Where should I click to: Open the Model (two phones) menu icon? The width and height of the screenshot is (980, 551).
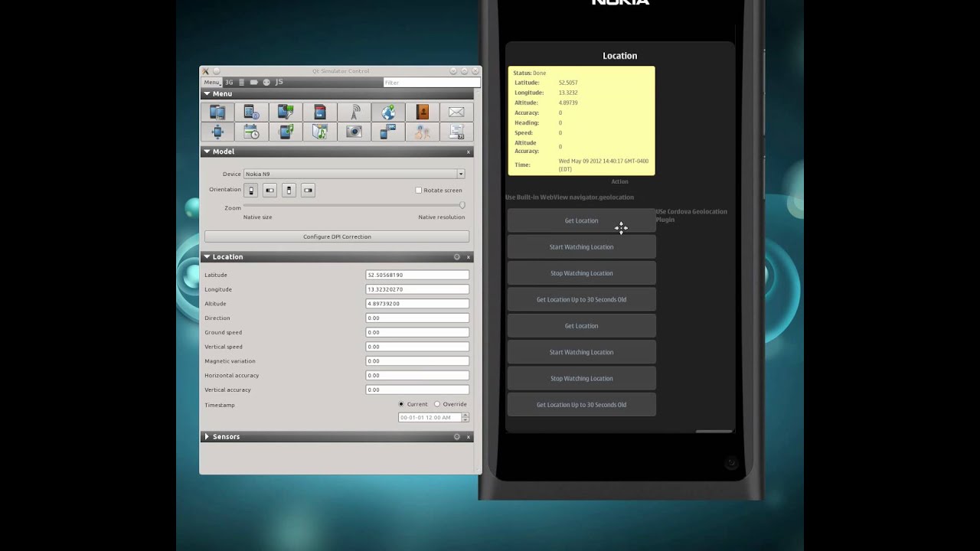[x=217, y=112]
